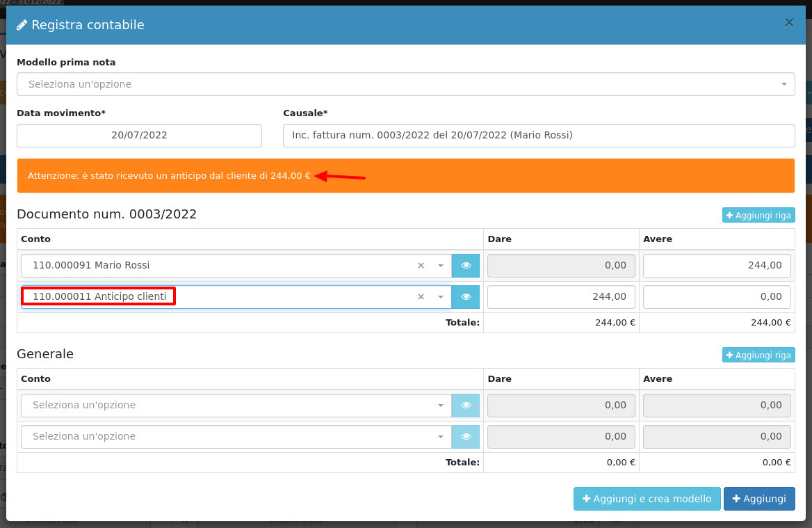Click eye icon in second Generale row
This screenshot has height=528, width=812.
point(466,437)
